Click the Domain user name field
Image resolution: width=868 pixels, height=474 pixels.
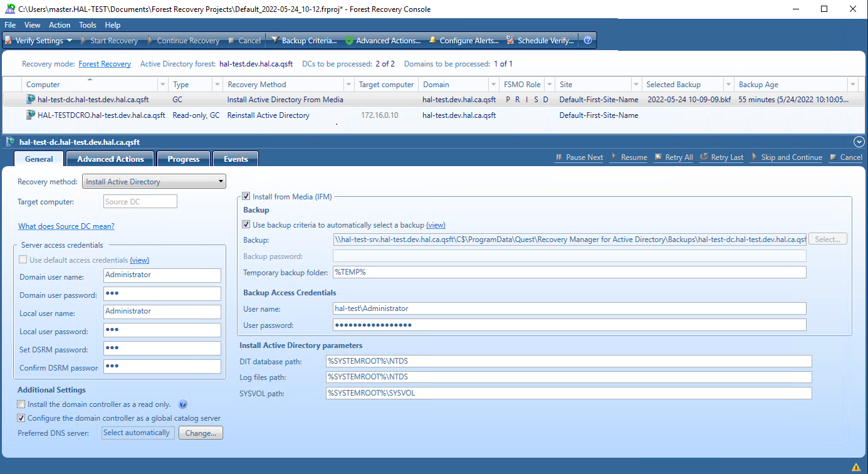[162, 275]
